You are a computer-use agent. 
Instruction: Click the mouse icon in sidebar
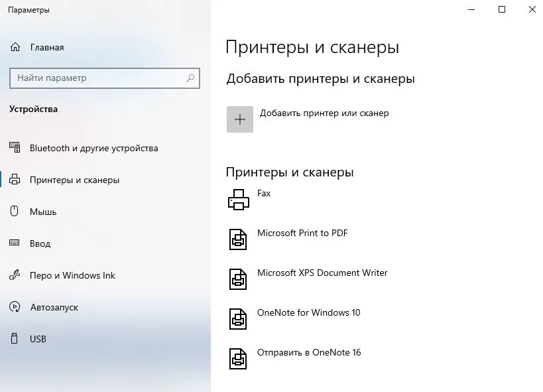coord(14,211)
